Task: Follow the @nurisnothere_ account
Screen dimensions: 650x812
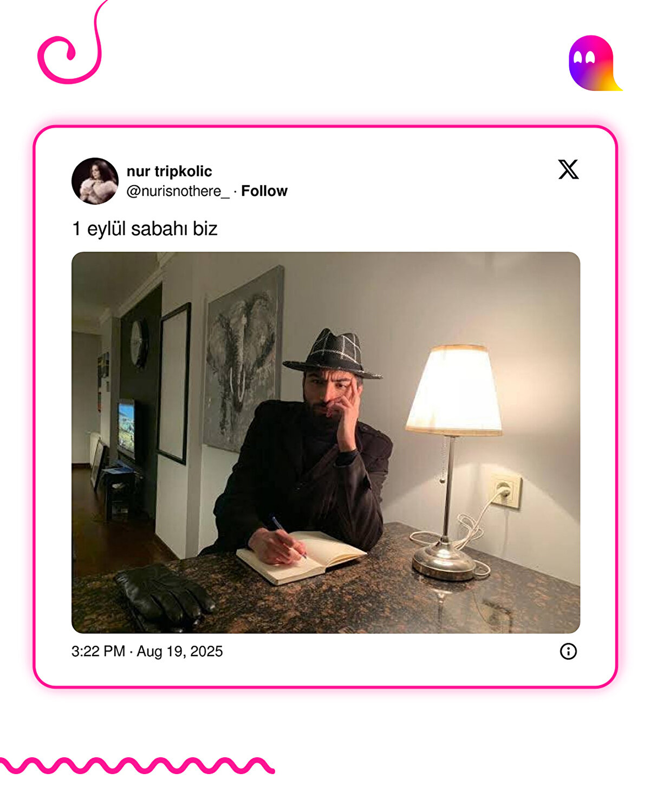Action: tap(264, 191)
